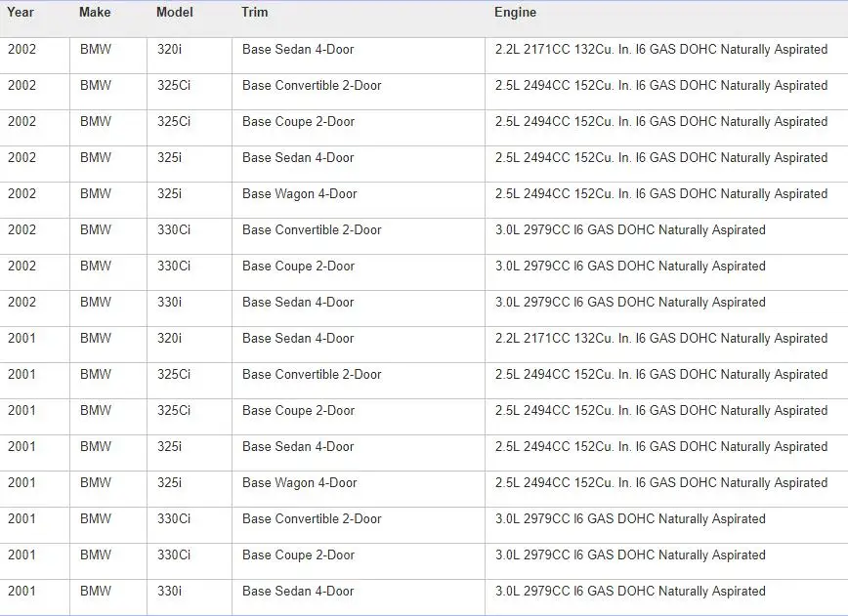
Task: Click 3.0L engine of 2001 330Ci Coupe row
Action: coord(630,556)
